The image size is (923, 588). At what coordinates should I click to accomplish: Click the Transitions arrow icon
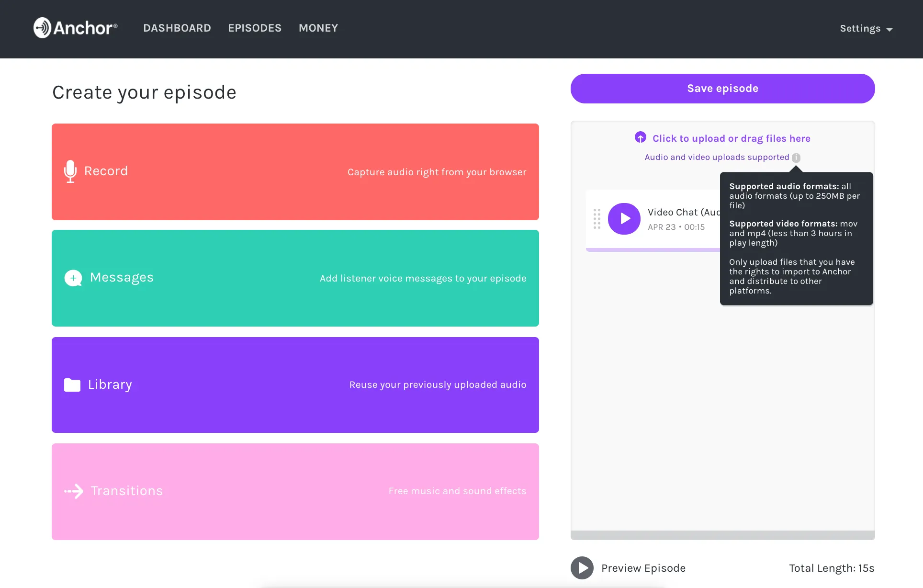74,491
